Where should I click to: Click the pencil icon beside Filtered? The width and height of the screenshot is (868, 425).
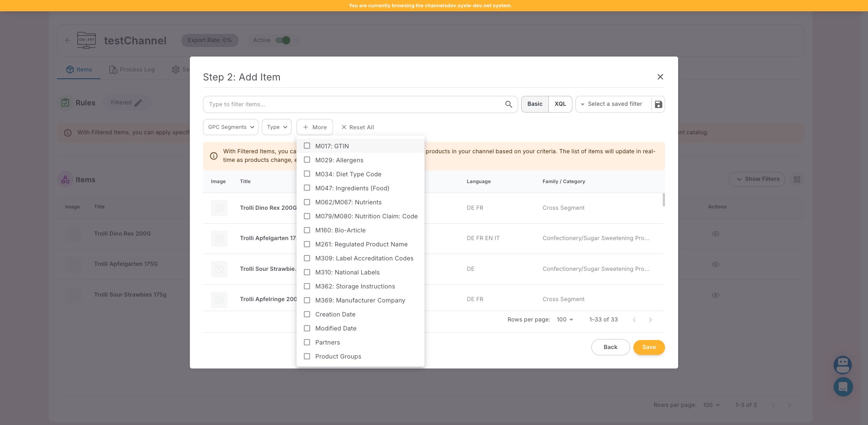click(138, 103)
